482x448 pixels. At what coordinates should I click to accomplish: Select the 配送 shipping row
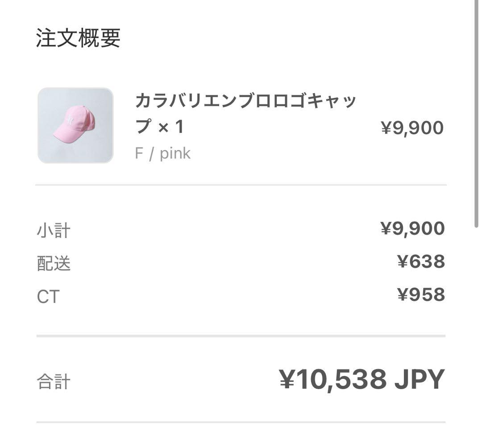pyautogui.click(x=54, y=263)
